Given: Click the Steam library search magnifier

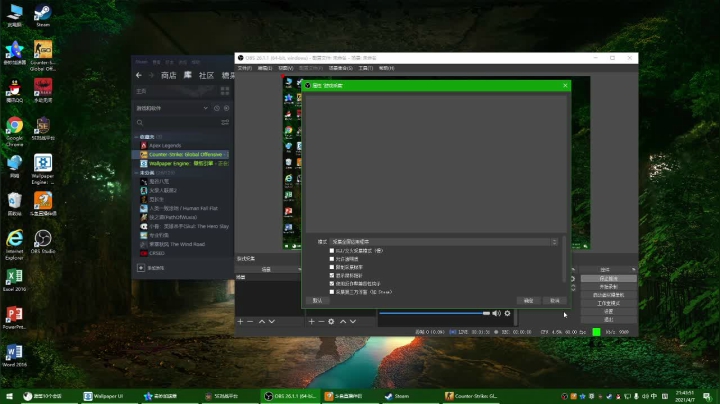Looking at the screenshot, I should click(x=140, y=123).
